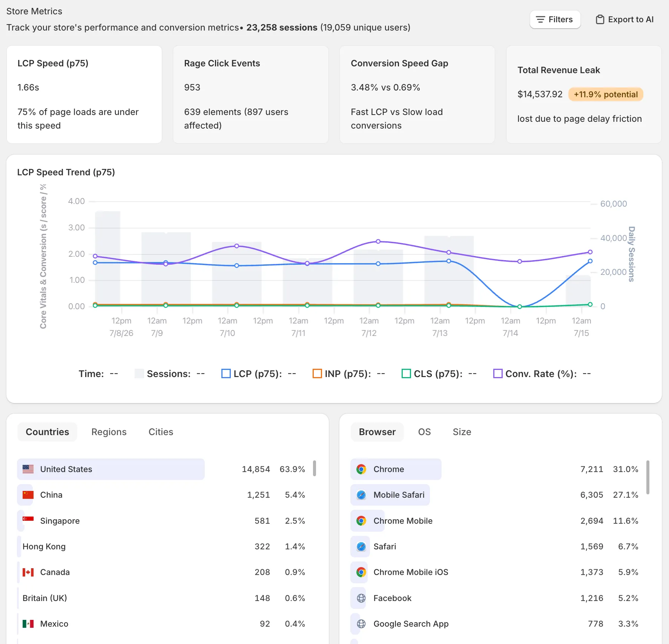The image size is (669, 644).
Task: Open the Size tab
Action: [462, 432]
